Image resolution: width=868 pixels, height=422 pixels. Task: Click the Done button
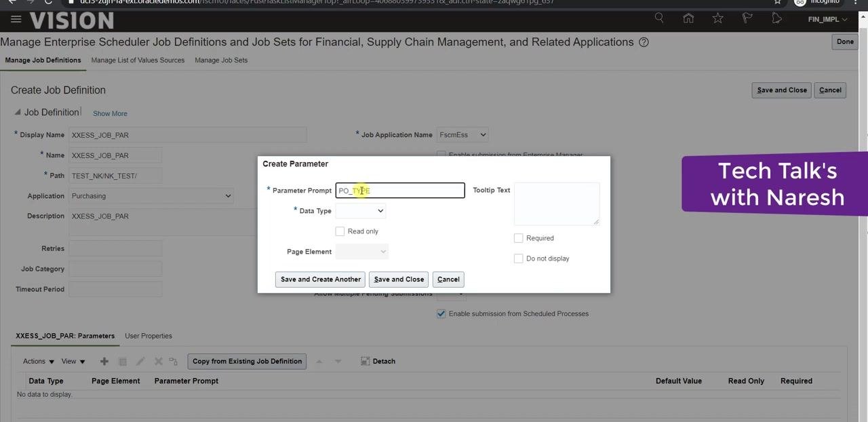click(x=845, y=42)
